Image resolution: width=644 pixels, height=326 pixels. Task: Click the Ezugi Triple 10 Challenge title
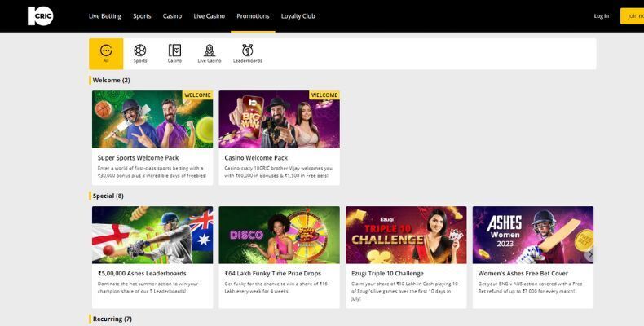tap(387, 274)
